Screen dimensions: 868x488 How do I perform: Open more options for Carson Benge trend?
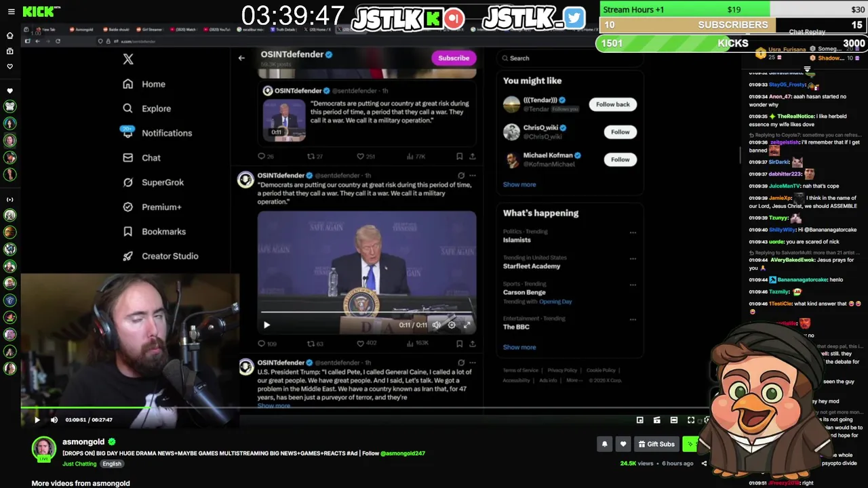coord(633,285)
